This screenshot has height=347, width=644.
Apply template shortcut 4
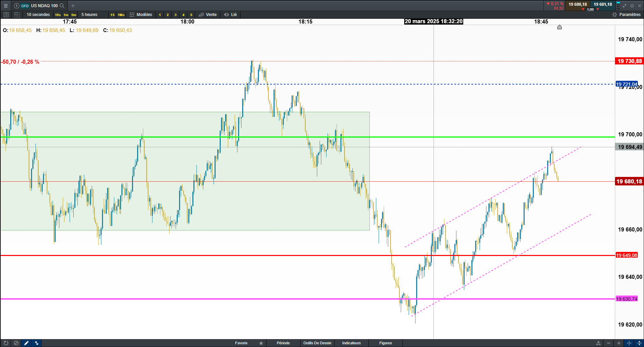[183, 15]
